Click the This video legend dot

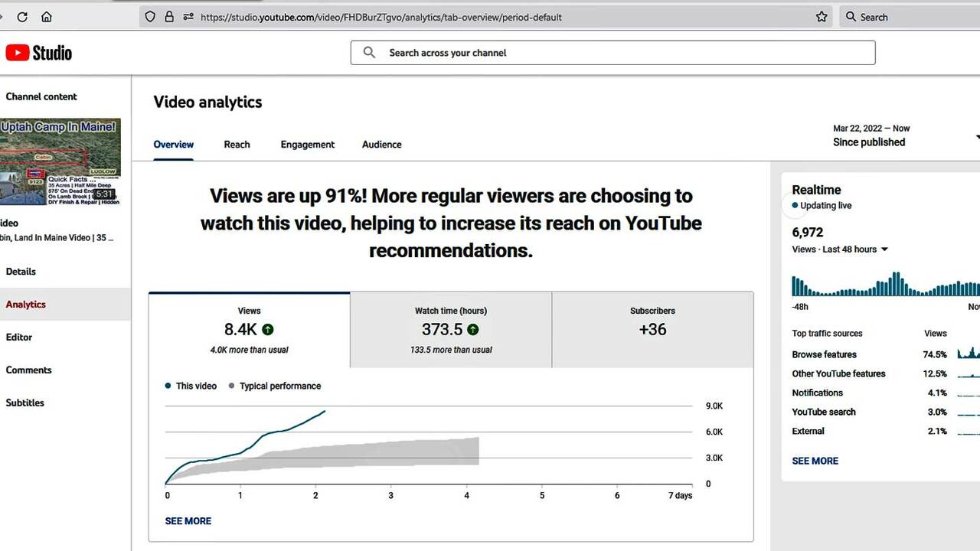tap(168, 386)
